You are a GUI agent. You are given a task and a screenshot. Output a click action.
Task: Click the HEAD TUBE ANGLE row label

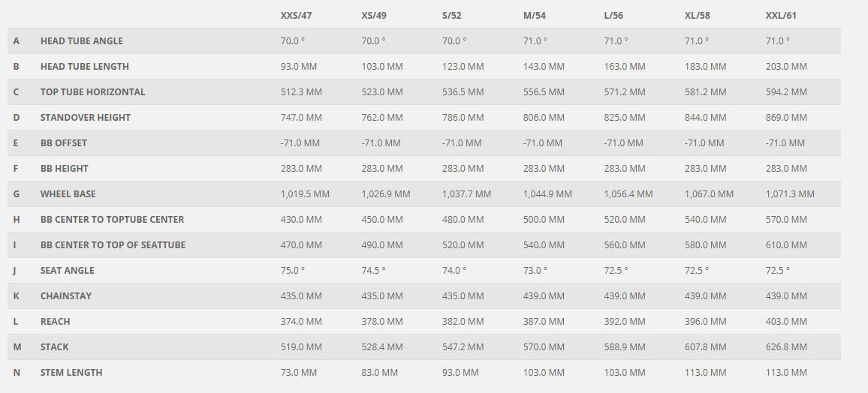pos(82,41)
